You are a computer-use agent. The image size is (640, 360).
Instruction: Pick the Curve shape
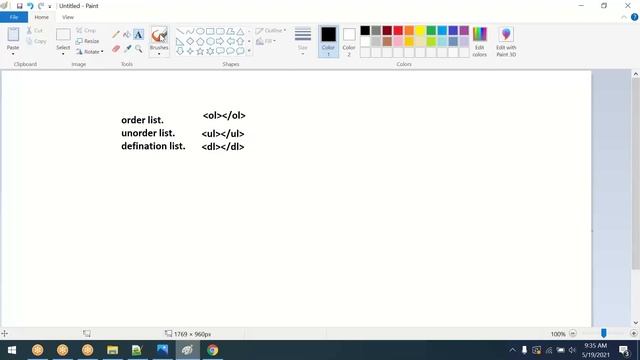tap(190, 31)
